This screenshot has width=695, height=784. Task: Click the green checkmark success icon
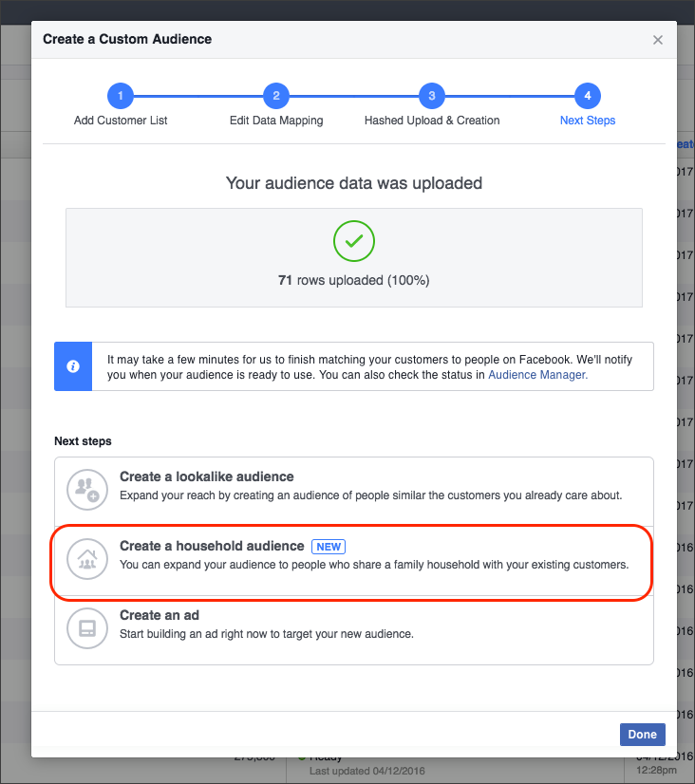pyautogui.click(x=353, y=243)
